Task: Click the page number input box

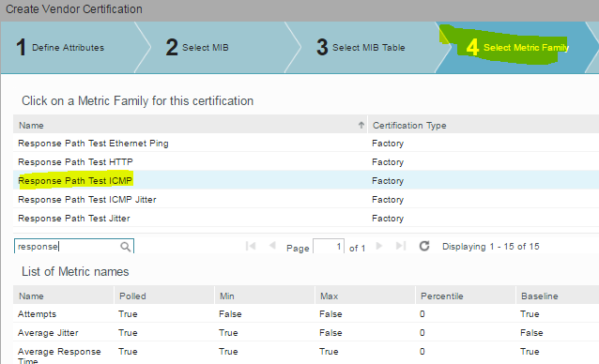Action: coord(329,247)
